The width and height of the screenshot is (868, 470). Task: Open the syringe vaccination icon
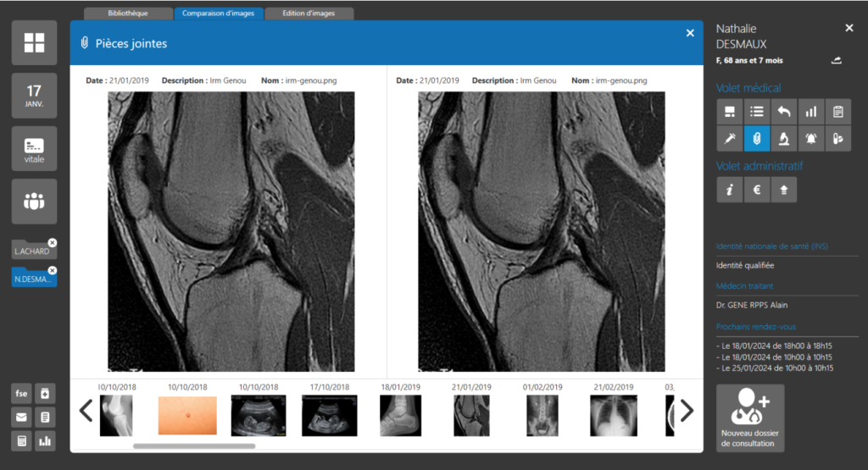pyautogui.click(x=729, y=138)
